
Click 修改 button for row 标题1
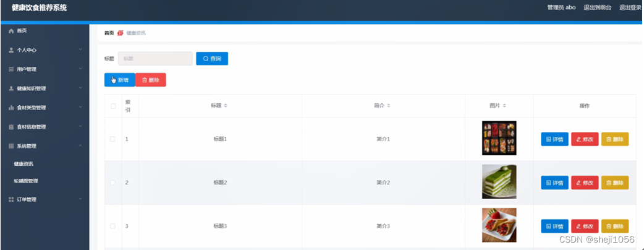585,139
